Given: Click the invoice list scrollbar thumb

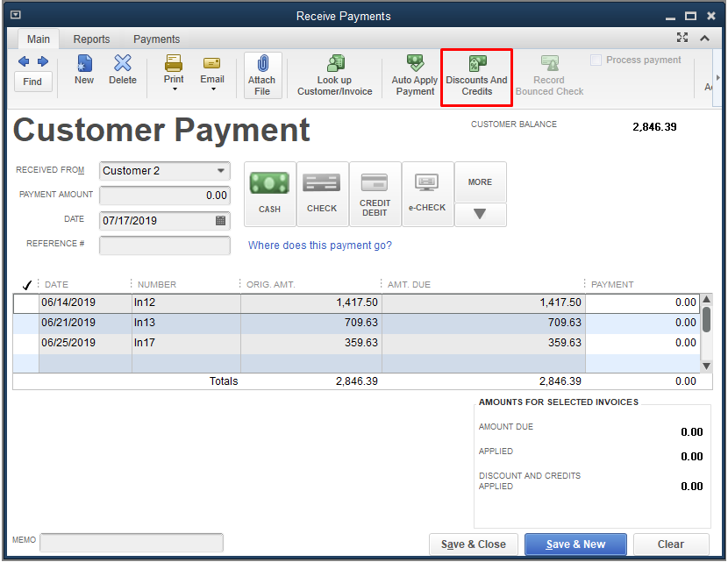Looking at the screenshot, I should click(706, 319).
